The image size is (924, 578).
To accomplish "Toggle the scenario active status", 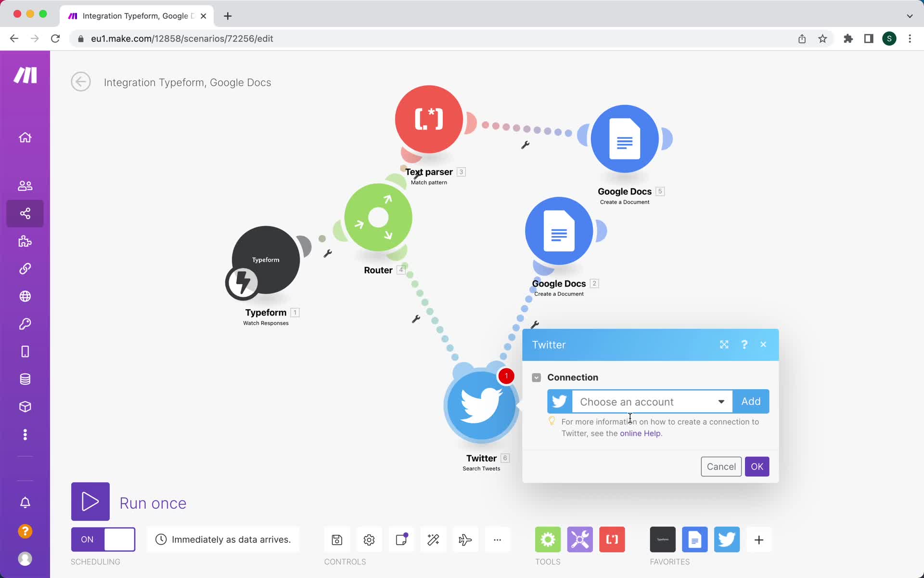I will (x=103, y=539).
